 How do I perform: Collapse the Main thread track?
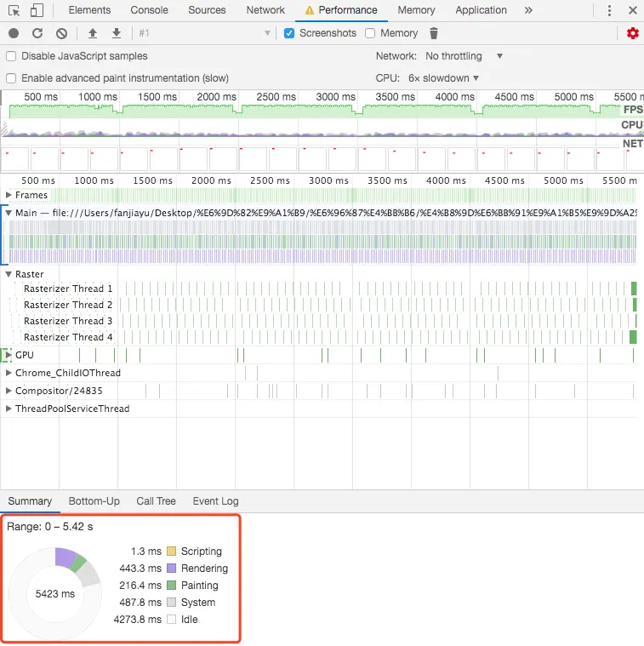coord(9,213)
